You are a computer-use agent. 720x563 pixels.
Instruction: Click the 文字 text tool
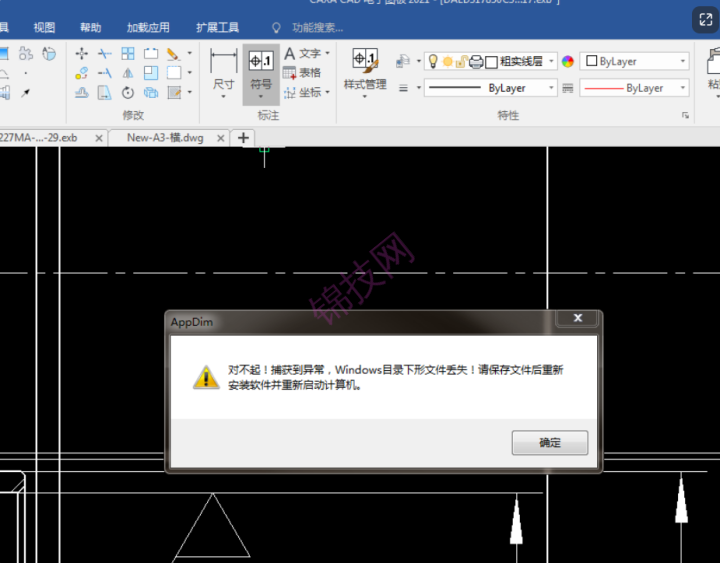point(302,53)
